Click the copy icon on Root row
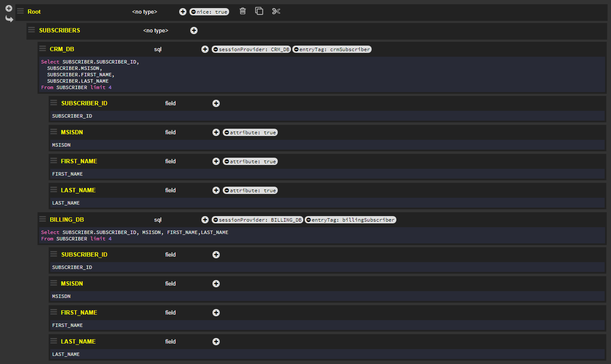This screenshot has width=611, height=364. coord(259,11)
